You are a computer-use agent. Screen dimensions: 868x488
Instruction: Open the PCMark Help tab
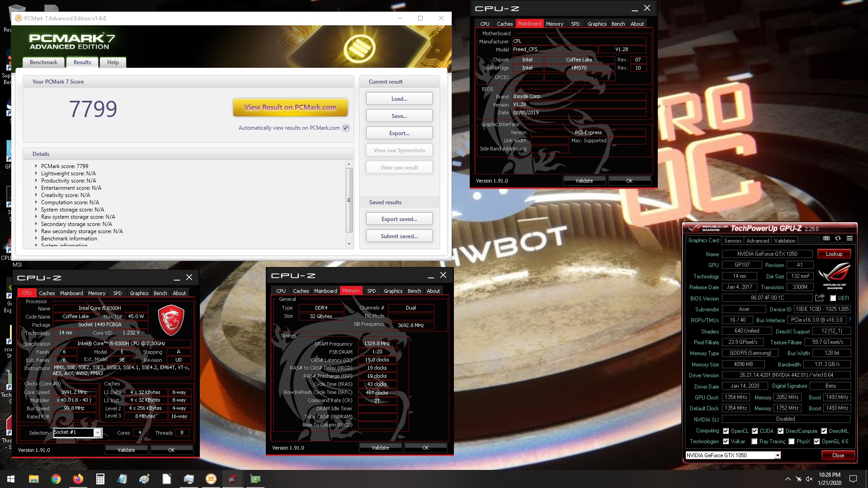pos(113,62)
